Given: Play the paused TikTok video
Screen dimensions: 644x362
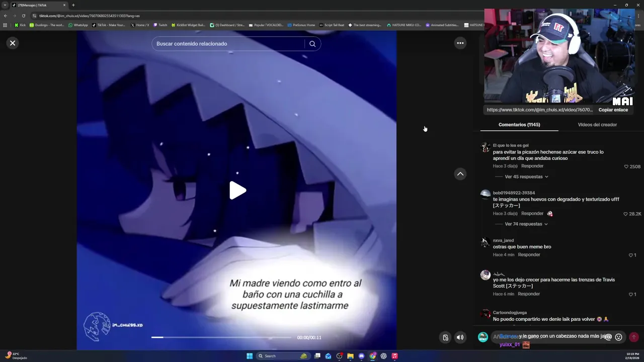Looking at the screenshot, I should click(x=237, y=191).
